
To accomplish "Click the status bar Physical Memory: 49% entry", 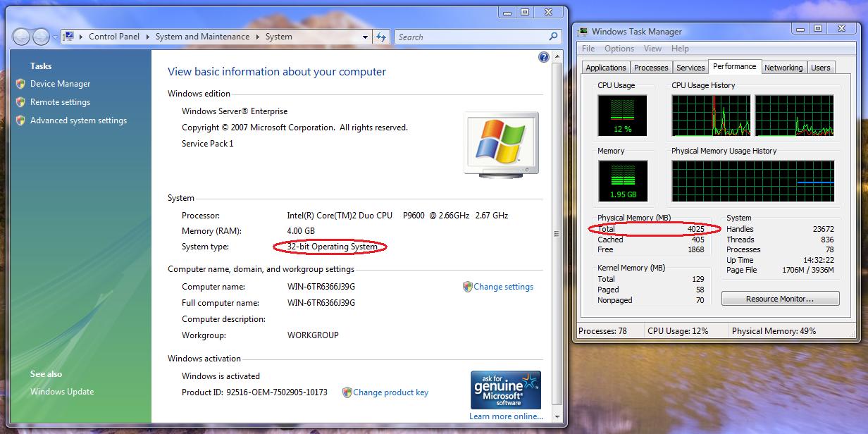I will coord(774,331).
